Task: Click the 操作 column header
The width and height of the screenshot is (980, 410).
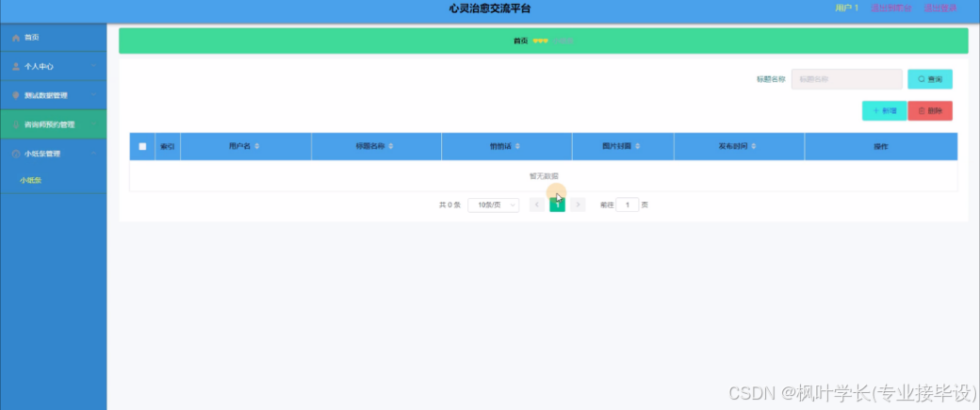Action: [x=881, y=146]
